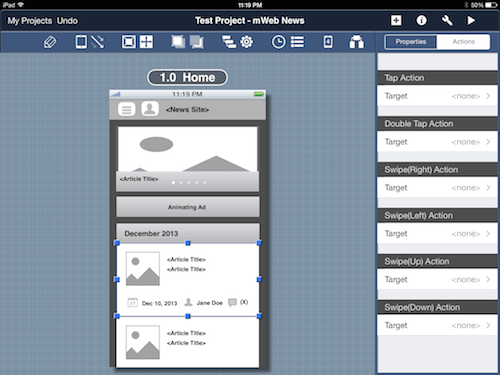Add a new screen with plus icon
The width and height of the screenshot is (500, 375).
(x=396, y=20)
